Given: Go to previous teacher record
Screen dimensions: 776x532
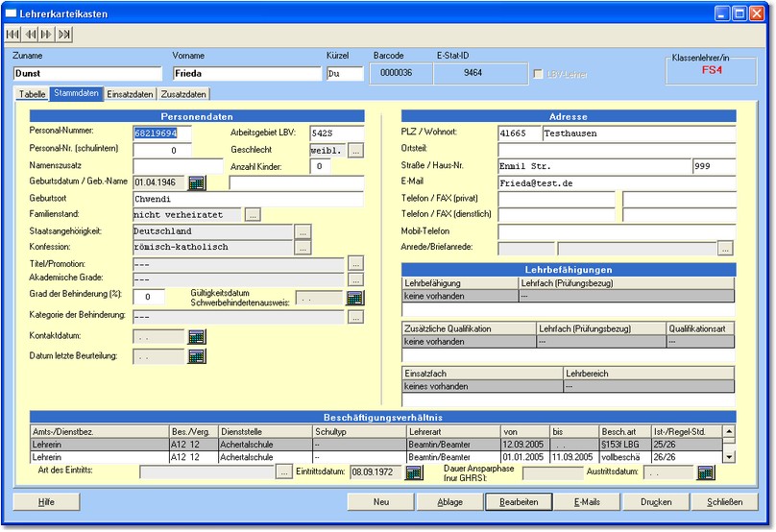Looking at the screenshot, I should (x=30, y=35).
